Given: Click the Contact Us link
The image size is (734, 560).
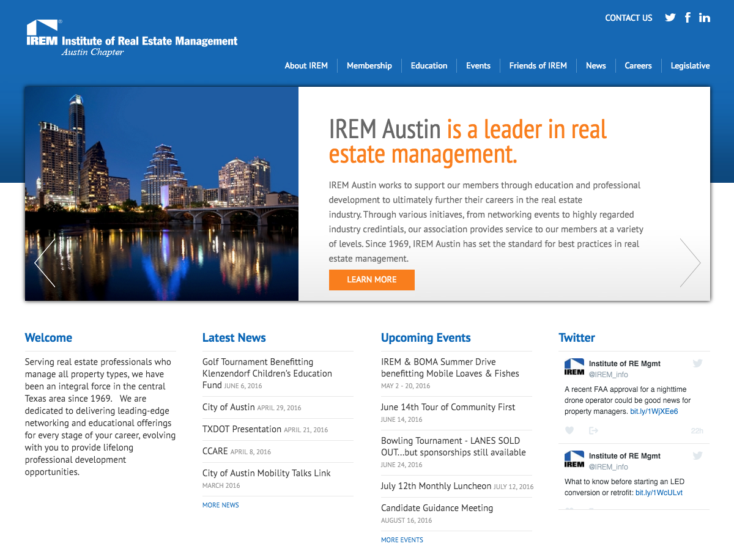Looking at the screenshot, I should 629,18.
